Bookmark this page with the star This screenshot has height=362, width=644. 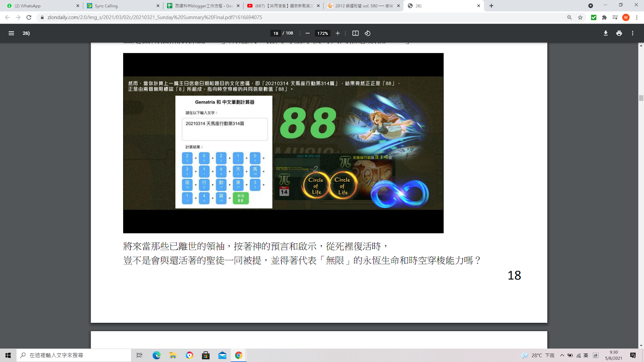coord(580,17)
